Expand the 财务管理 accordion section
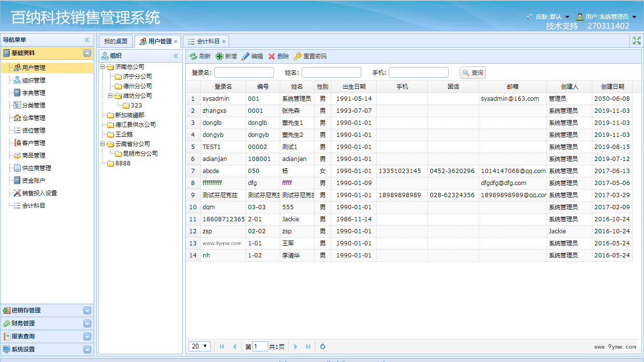This screenshot has height=362, width=644. point(87,323)
